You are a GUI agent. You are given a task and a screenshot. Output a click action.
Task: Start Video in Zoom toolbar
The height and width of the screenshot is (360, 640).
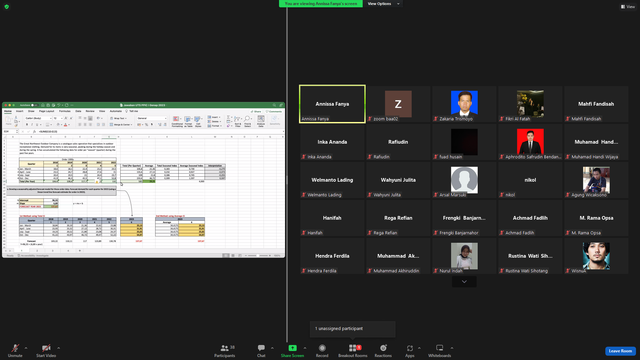(46, 350)
